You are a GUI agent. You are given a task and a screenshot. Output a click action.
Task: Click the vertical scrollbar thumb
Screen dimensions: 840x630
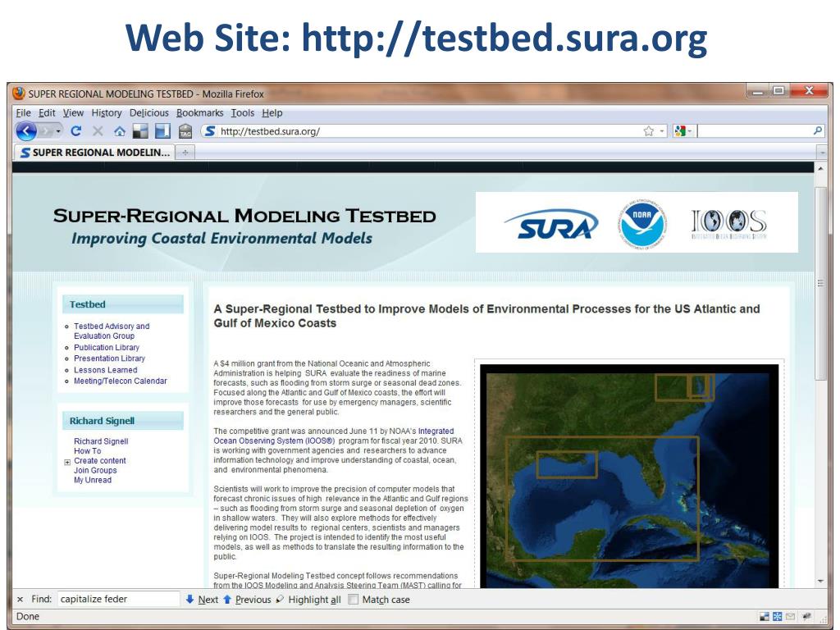820,283
